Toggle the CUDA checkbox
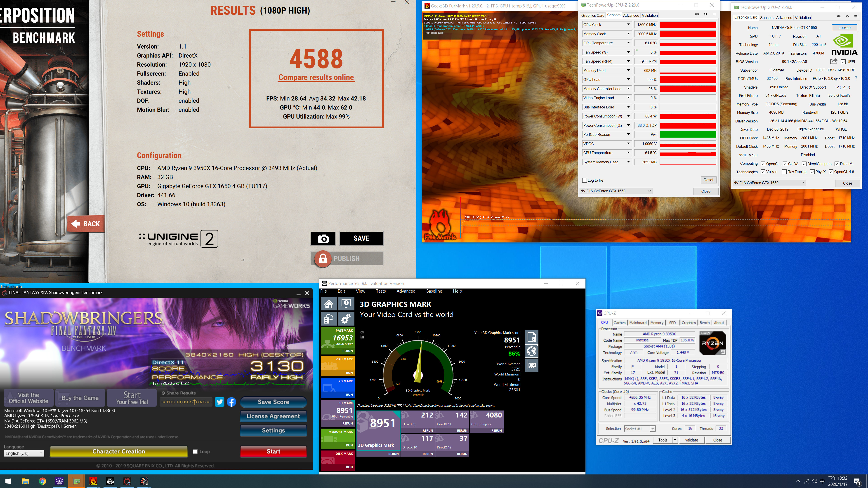This screenshot has width=868, height=488. (785, 164)
